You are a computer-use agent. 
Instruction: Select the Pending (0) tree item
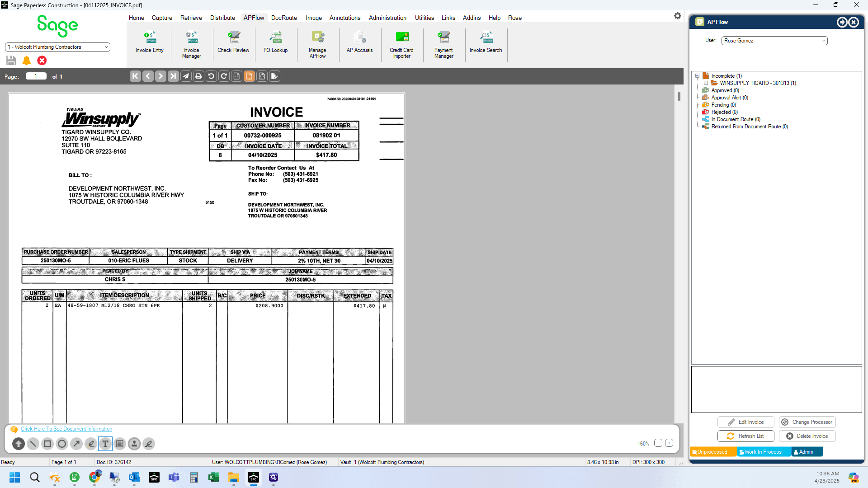pyautogui.click(x=724, y=105)
